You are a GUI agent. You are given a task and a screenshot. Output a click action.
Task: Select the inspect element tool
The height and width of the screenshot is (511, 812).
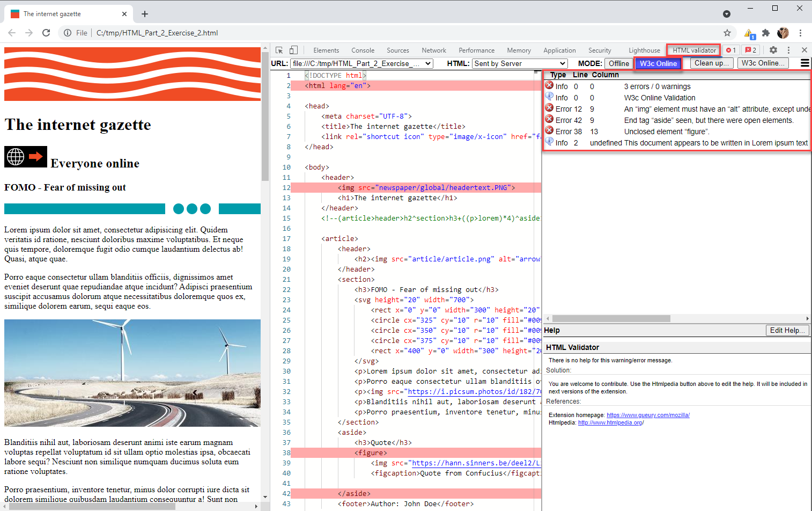point(278,49)
